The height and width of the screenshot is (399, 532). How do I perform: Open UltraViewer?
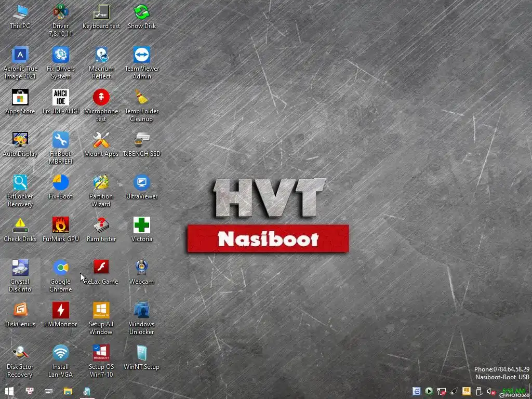coord(142,187)
